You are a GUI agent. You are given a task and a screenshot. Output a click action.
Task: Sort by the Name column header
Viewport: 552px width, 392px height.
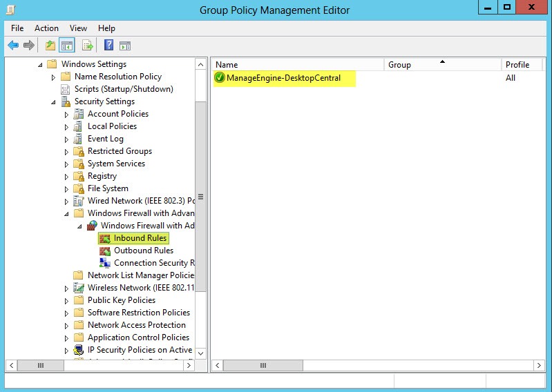tap(298, 65)
